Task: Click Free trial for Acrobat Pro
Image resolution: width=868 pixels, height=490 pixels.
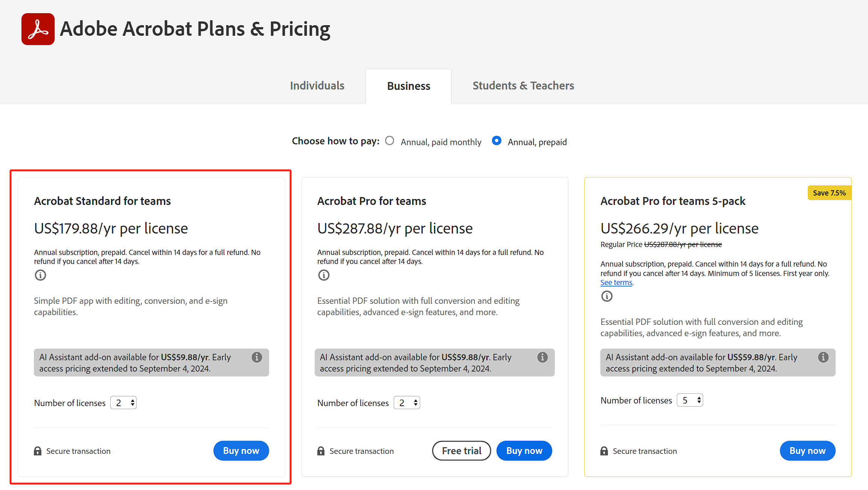Action: coord(461,451)
